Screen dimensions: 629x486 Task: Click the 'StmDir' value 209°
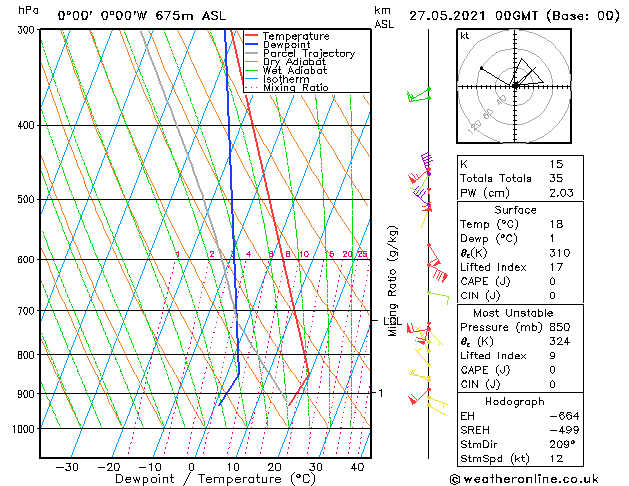click(562, 444)
